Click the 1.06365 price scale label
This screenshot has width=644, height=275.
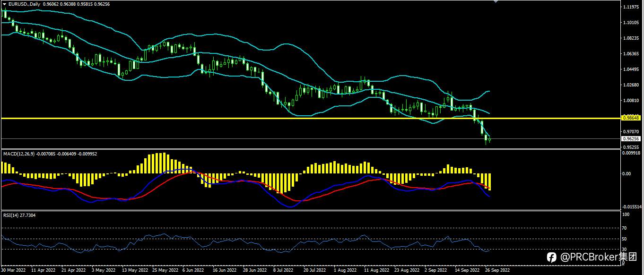(631, 54)
